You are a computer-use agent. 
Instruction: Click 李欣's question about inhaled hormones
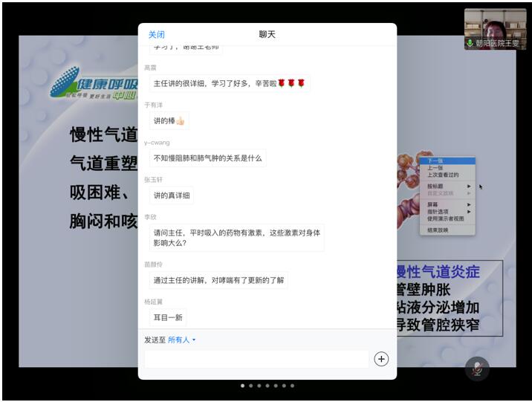tap(237, 237)
